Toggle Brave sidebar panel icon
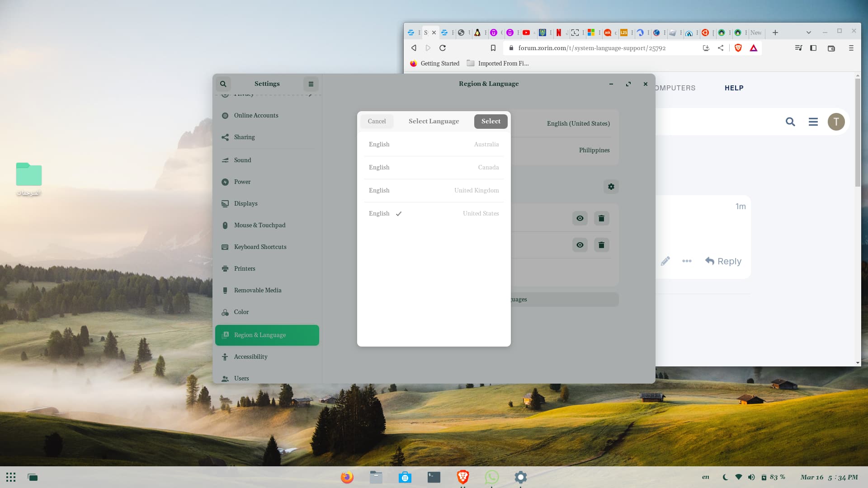Screen dimensions: 868x488 click(813, 48)
